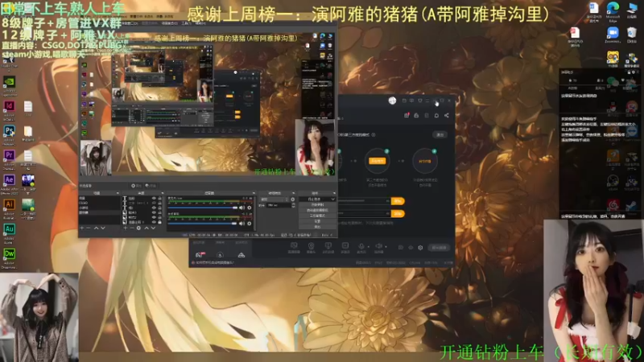This screenshot has height=362, width=644.
Task: Mute the second audio mixer channel in OBS
Action: (242, 224)
